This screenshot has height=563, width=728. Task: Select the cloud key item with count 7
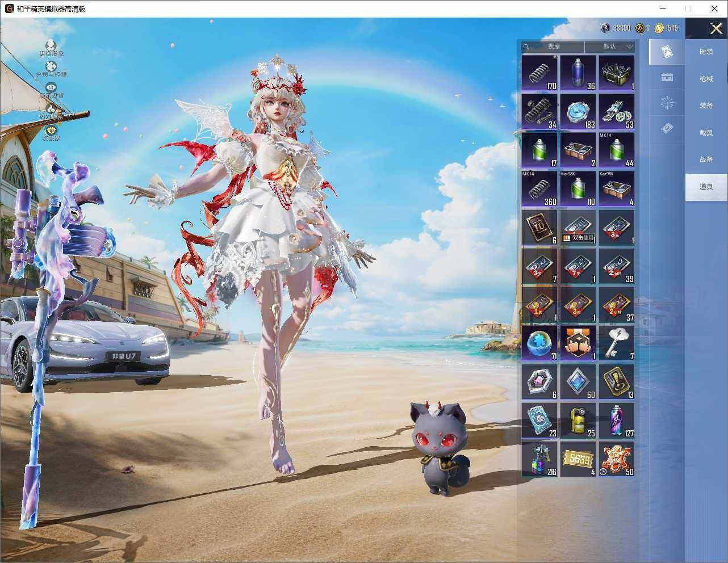[617, 343]
